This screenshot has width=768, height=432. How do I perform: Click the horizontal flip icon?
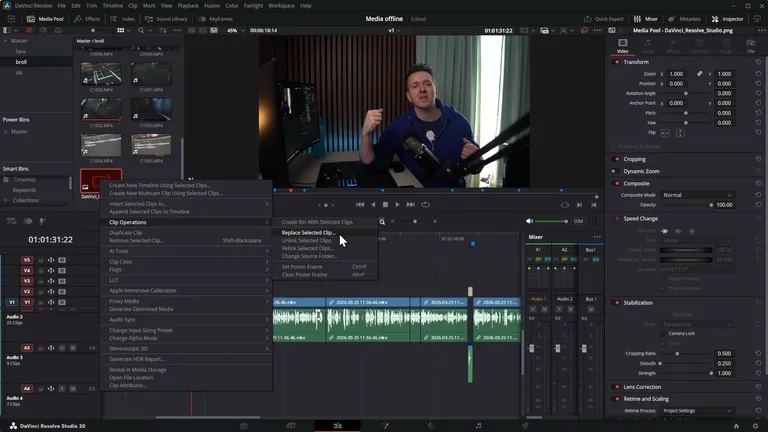[x=665, y=133]
